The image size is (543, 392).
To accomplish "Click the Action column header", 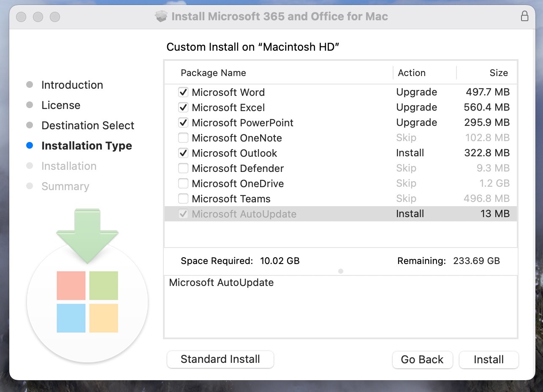I will [412, 73].
